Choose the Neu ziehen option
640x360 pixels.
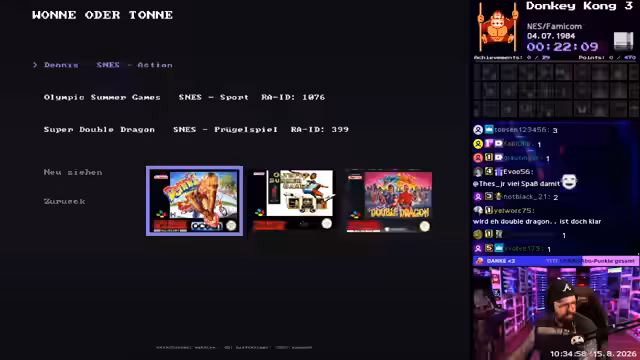[x=73, y=172]
